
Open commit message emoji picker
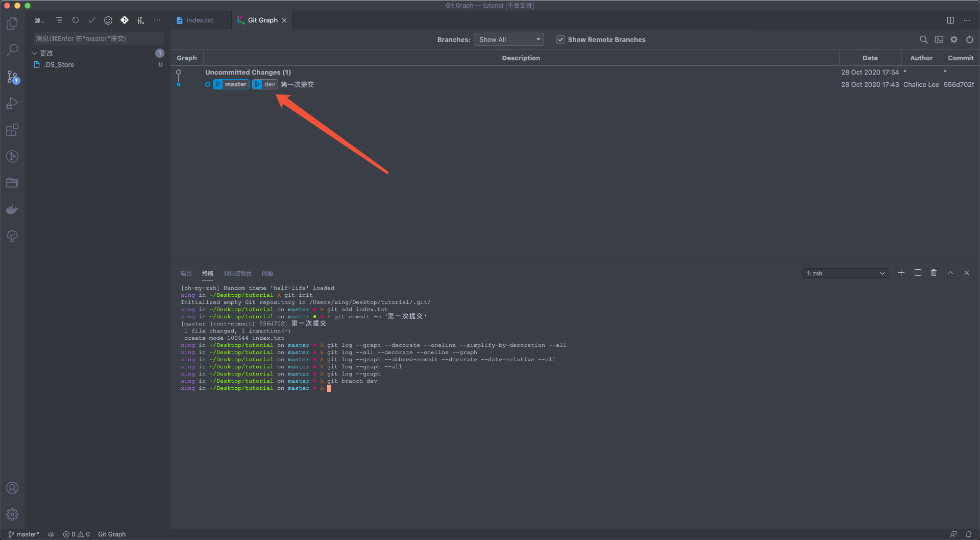click(108, 20)
